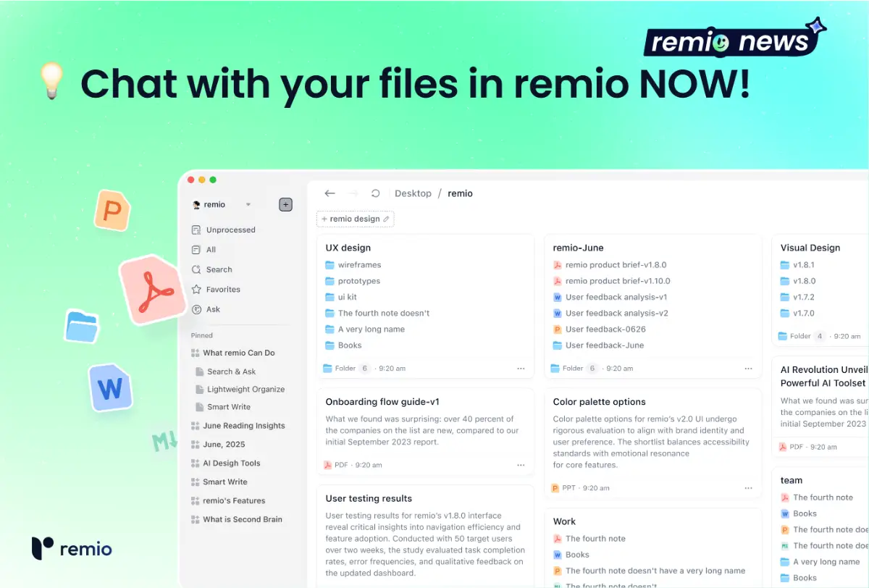
Task: Open the remio workspace dropdown arrow
Action: coord(248,205)
